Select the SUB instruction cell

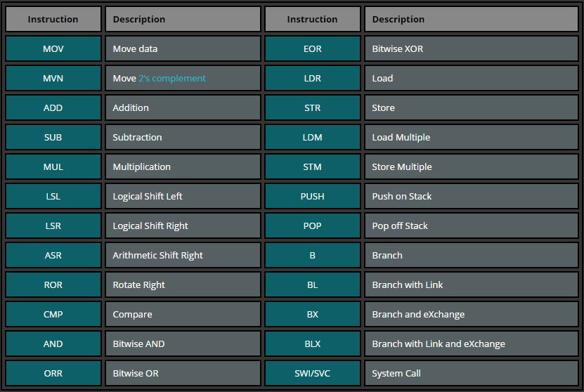pyautogui.click(x=53, y=138)
